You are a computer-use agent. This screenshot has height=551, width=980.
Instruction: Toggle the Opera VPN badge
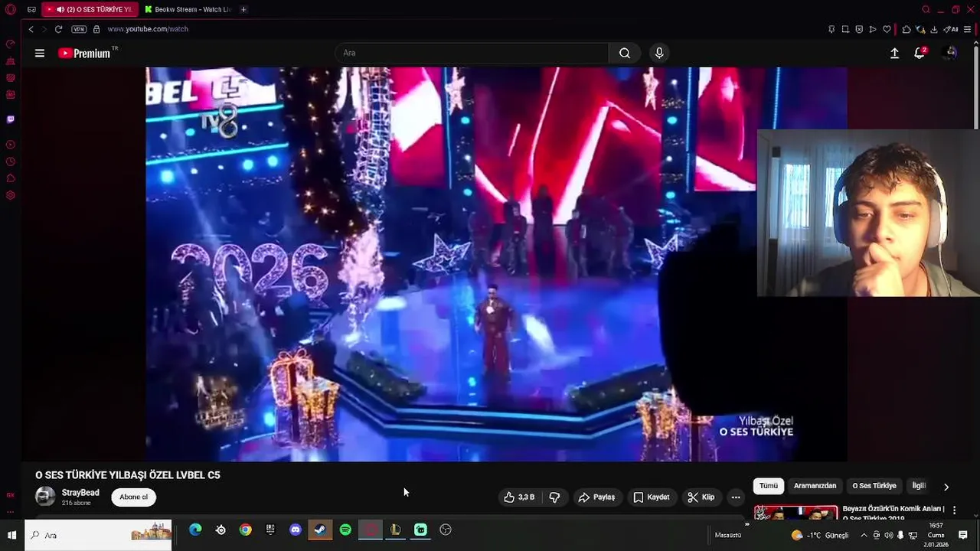click(79, 29)
